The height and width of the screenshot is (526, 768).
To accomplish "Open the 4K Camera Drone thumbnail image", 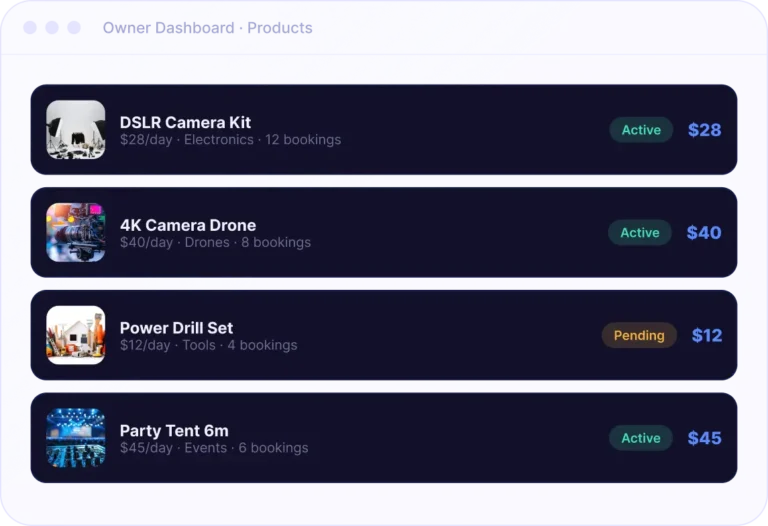I will 75,233.
